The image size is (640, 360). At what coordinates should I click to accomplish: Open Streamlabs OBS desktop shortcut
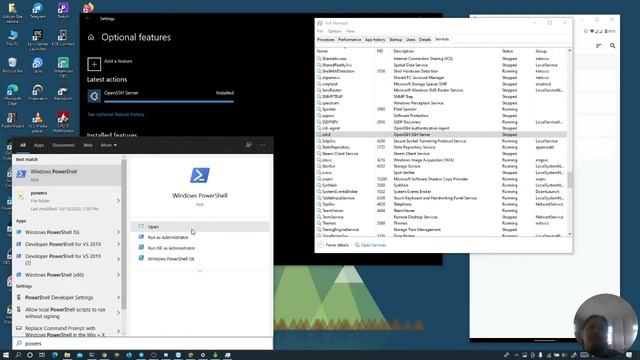point(63,67)
